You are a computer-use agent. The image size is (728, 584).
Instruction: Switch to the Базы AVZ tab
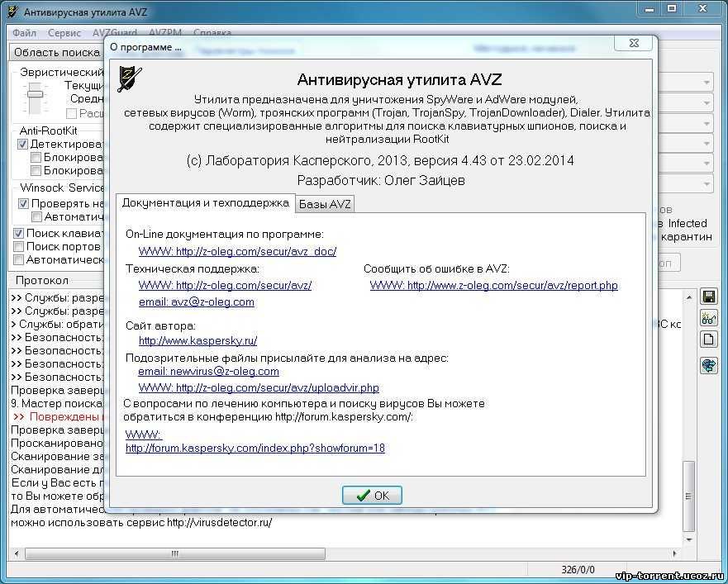tap(325, 204)
